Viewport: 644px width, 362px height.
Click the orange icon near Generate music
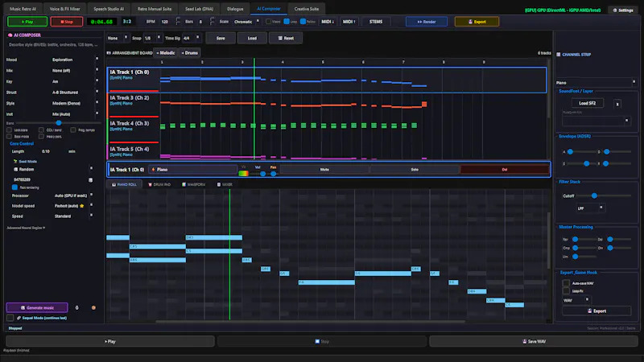point(93,307)
